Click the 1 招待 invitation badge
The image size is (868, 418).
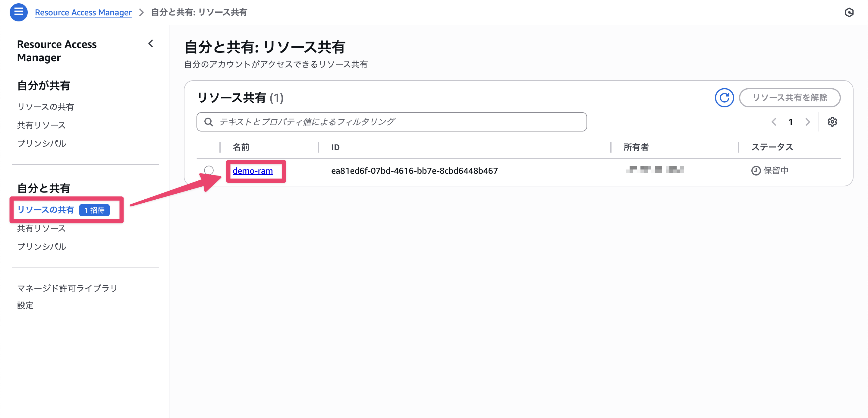click(x=94, y=210)
